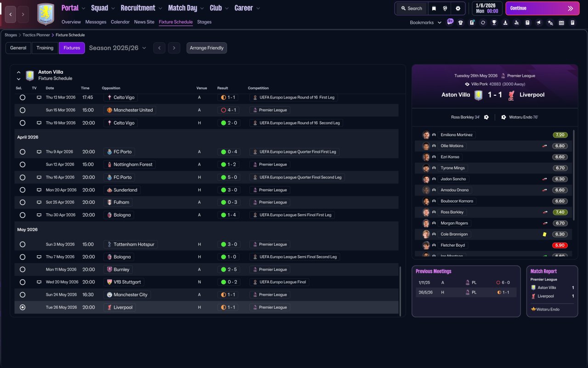The width and height of the screenshot is (588, 368).
Task: Open the Career menu dropdown arrow
Action: 258,8
